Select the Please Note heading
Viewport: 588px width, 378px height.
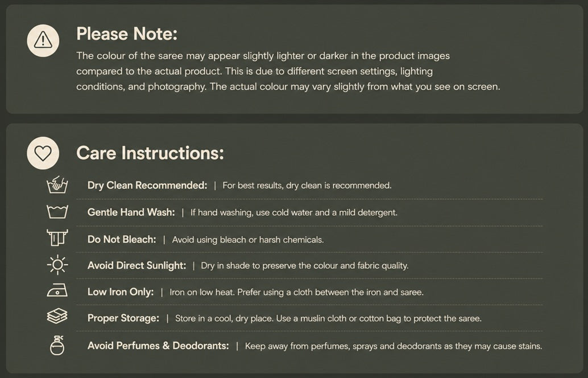click(127, 34)
